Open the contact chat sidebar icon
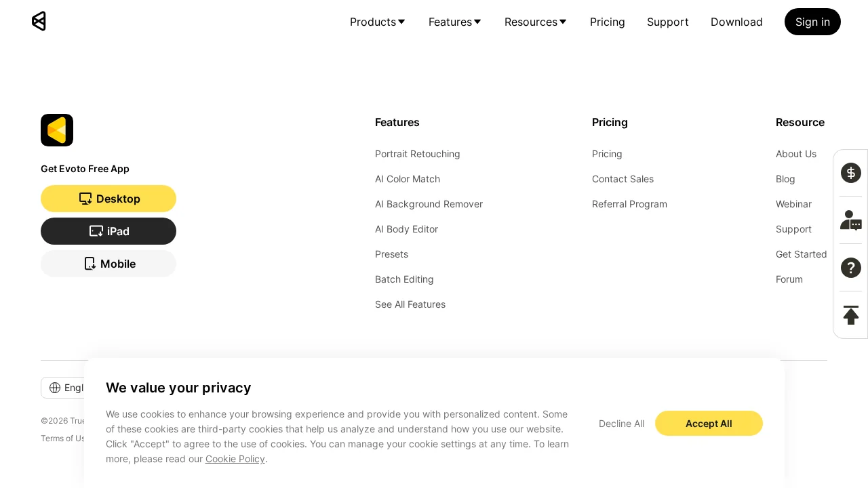868x488 pixels. [850, 220]
